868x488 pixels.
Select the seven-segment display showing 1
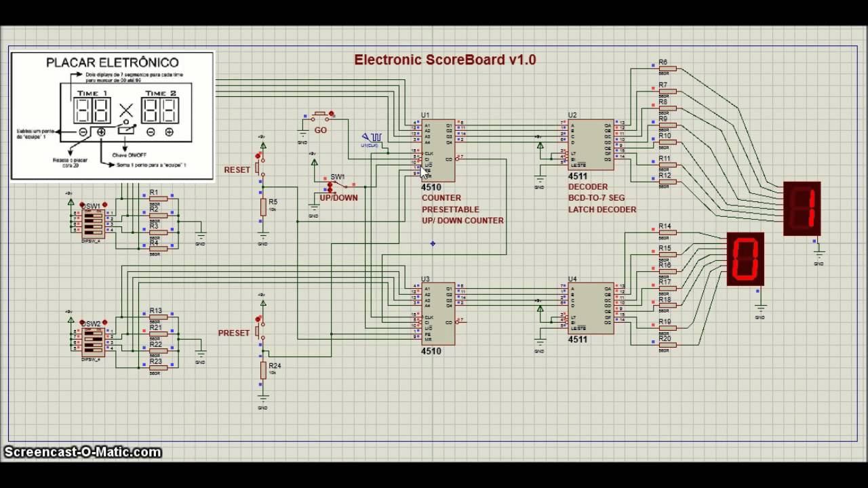(802, 209)
